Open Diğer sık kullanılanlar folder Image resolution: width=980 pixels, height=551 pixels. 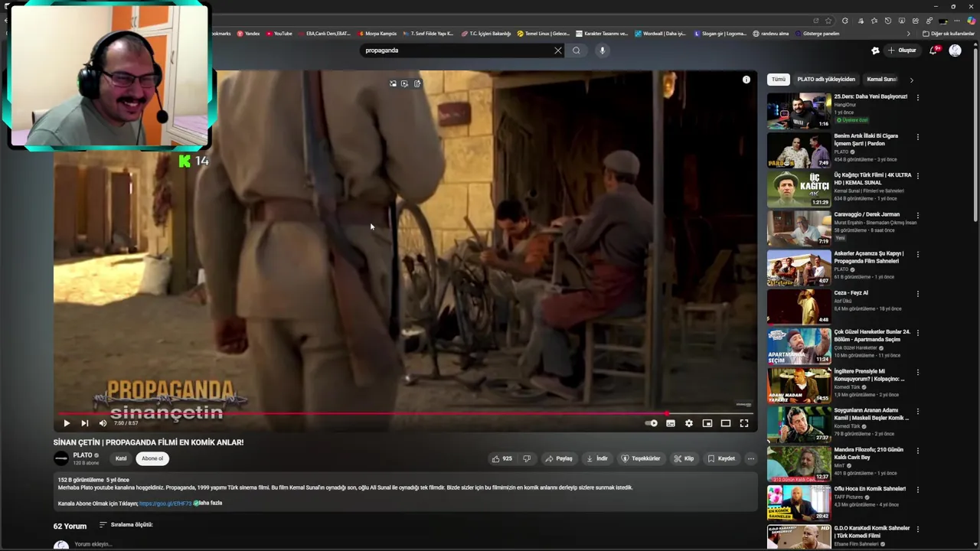tap(949, 34)
